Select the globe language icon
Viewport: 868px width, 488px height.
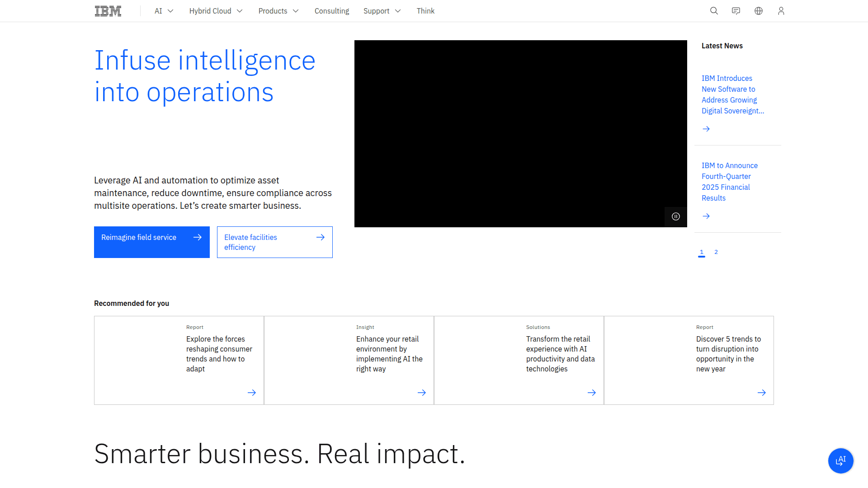[759, 10]
